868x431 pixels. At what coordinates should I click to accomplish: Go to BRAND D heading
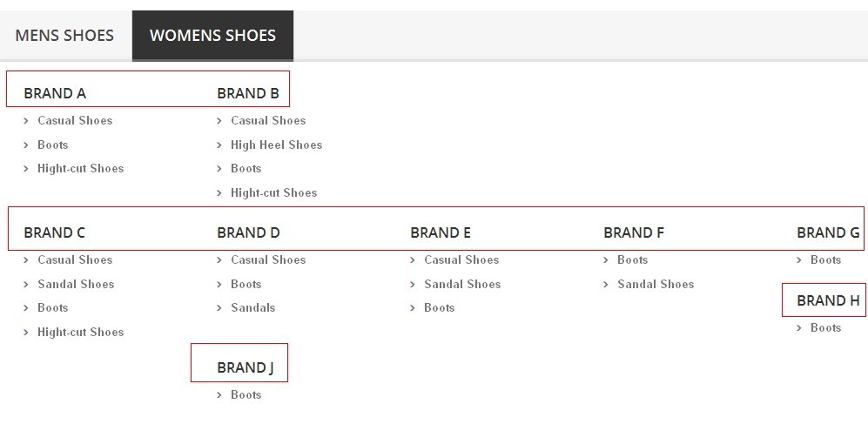pos(248,232)
